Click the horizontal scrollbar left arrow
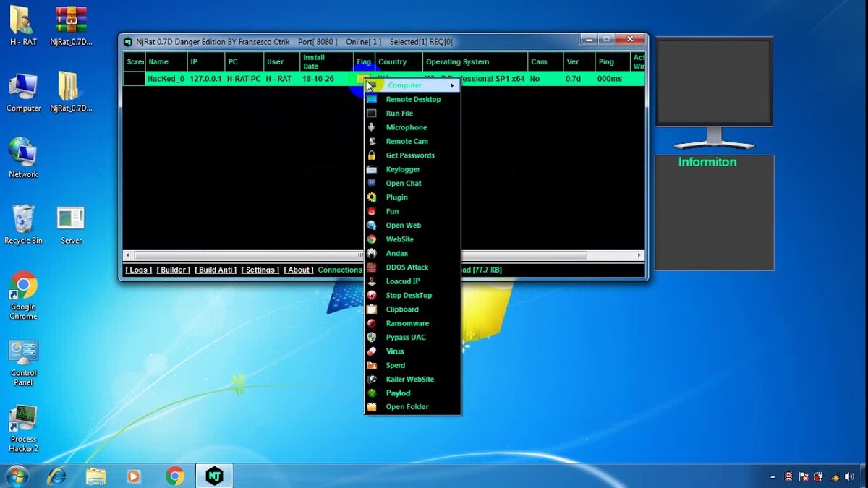Viewport: 868px width, 488px height. pos(128,255)
